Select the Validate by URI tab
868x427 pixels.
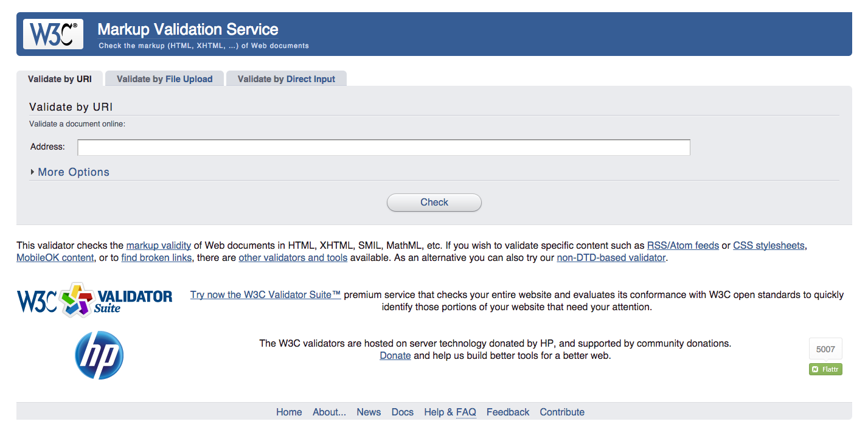tap(60, 79)
